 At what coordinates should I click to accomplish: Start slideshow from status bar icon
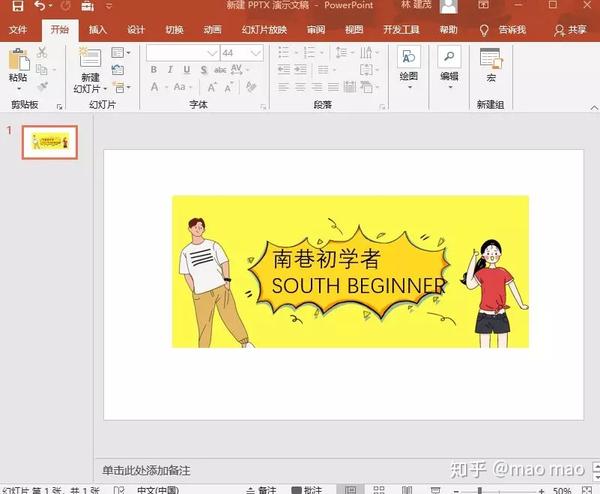(x=435, y=490)
